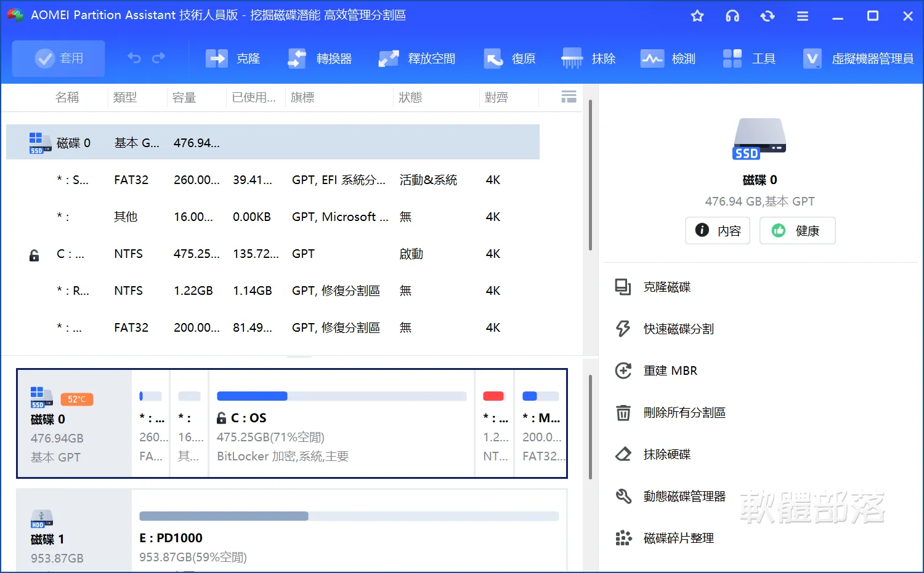Click the lock icon beside the C: row
924x573 pixels.
[34, 255]
